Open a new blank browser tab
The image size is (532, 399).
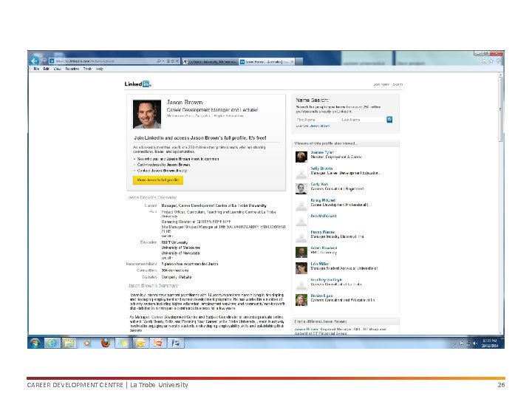point(299,62)
